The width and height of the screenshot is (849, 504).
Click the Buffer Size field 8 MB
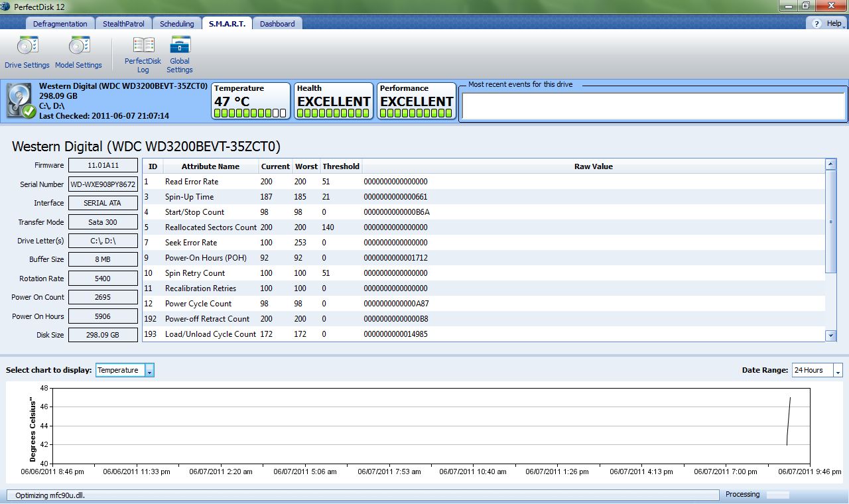pos(103,259)
